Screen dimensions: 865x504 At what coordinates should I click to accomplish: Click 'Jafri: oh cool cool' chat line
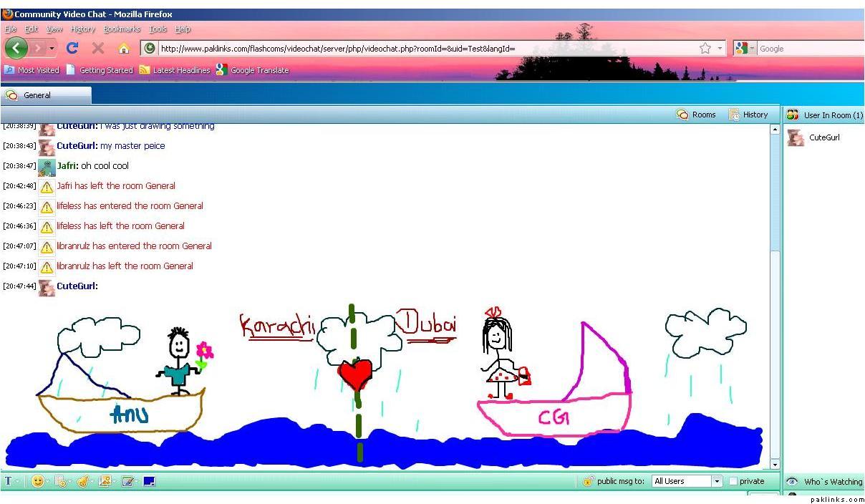(93, 166)
